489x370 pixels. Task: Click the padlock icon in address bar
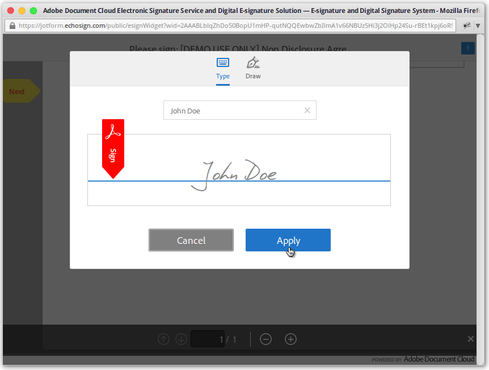pos(12,26)
